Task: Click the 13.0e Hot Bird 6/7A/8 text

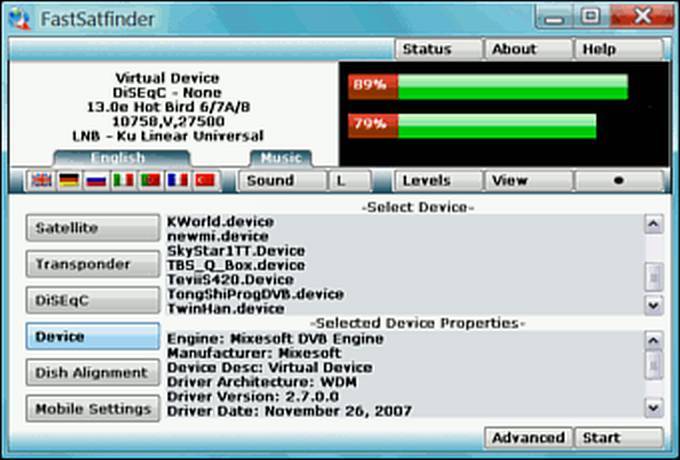Action: click(168, 107)
